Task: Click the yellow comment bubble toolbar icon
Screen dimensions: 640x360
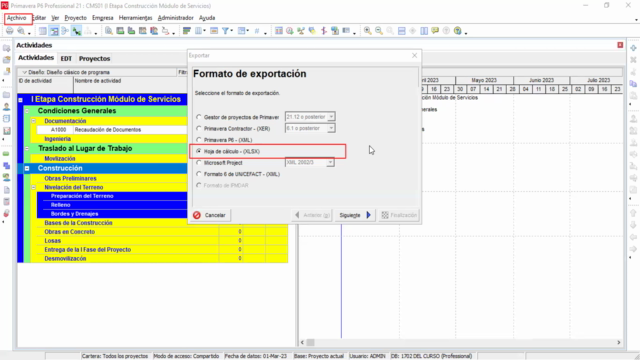Action: click(x=435, y=31)
